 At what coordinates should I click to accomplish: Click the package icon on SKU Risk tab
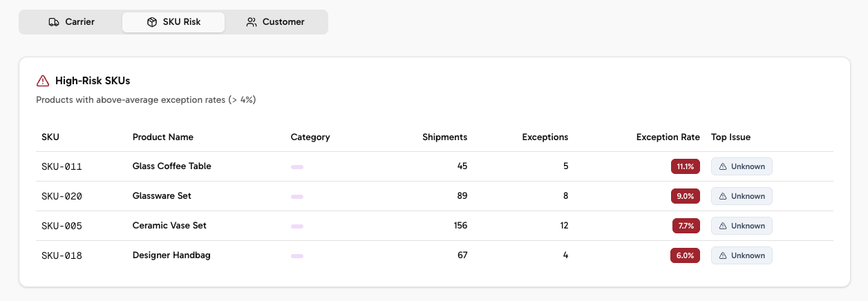click(x=152, y=22)
